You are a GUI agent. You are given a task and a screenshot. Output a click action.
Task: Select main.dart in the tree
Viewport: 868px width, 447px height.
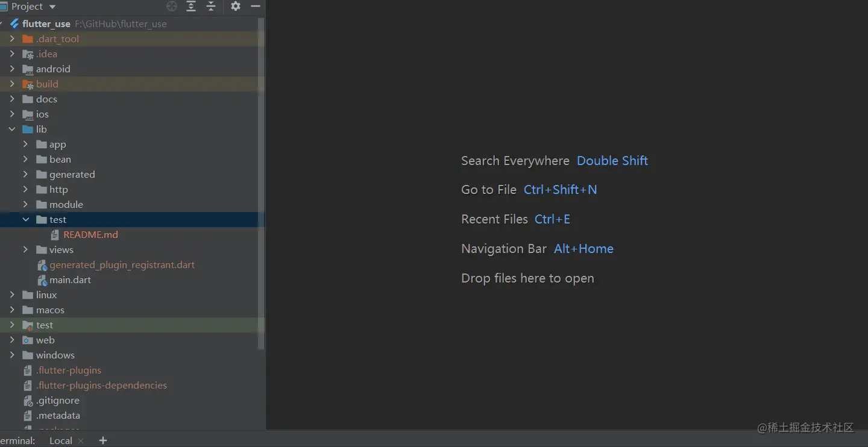coord(71,280)
